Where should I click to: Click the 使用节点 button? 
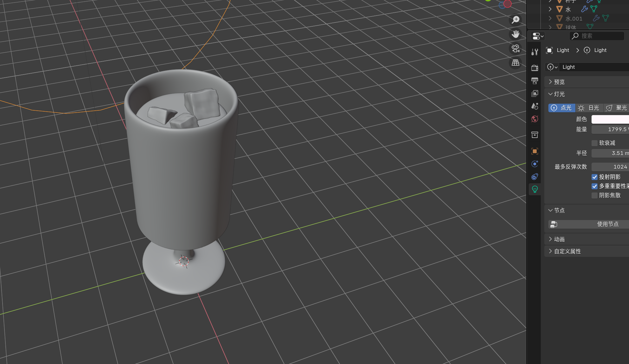pos(608,224)
